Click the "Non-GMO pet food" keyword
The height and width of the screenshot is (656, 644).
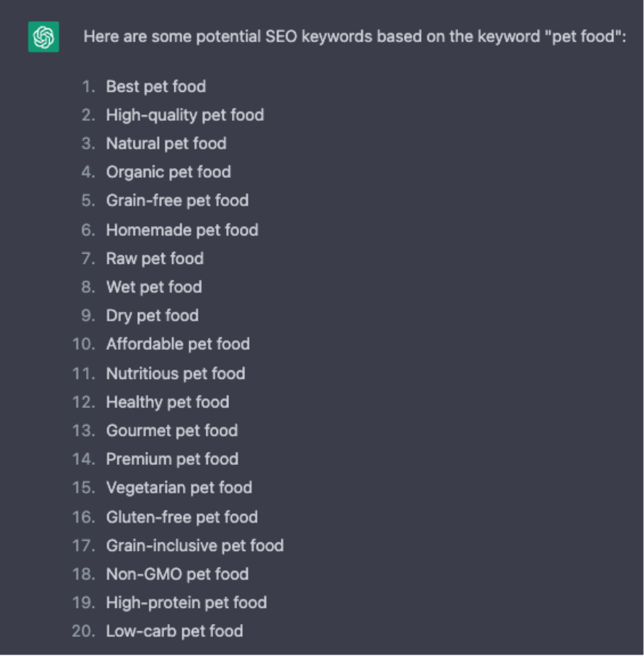(x=177, y=574)
